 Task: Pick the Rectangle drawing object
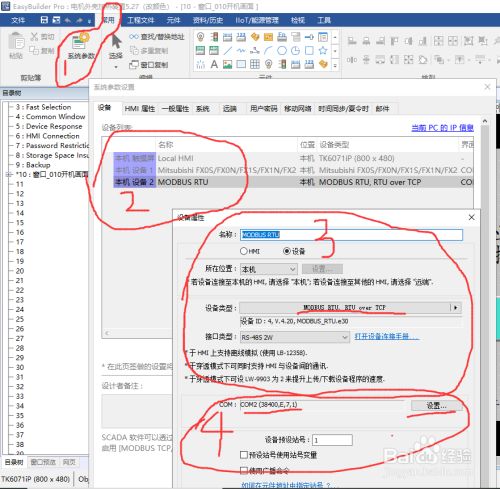309,51
